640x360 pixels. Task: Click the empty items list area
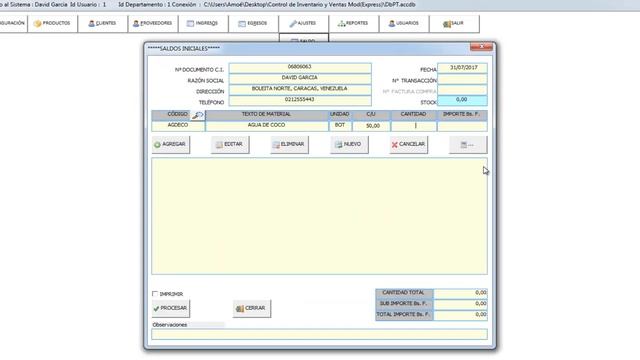point(319,216)
